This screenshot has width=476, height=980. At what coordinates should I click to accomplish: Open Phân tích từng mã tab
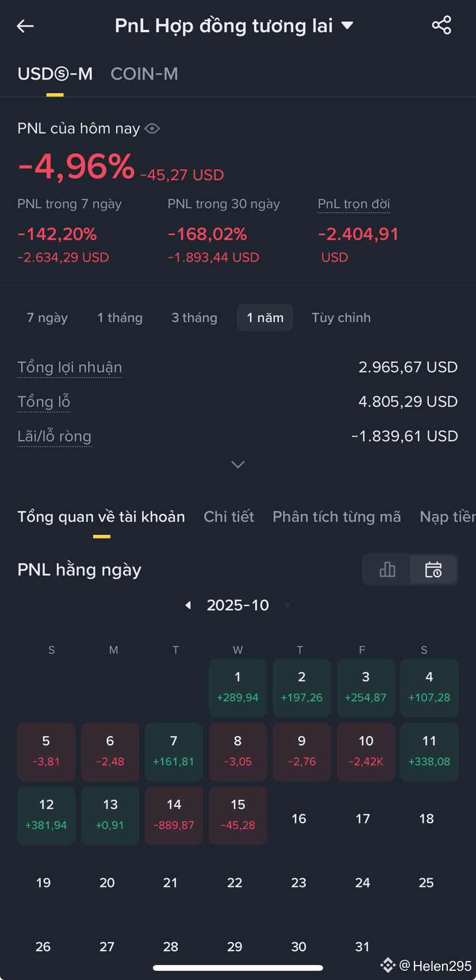(x=337, y=516)
